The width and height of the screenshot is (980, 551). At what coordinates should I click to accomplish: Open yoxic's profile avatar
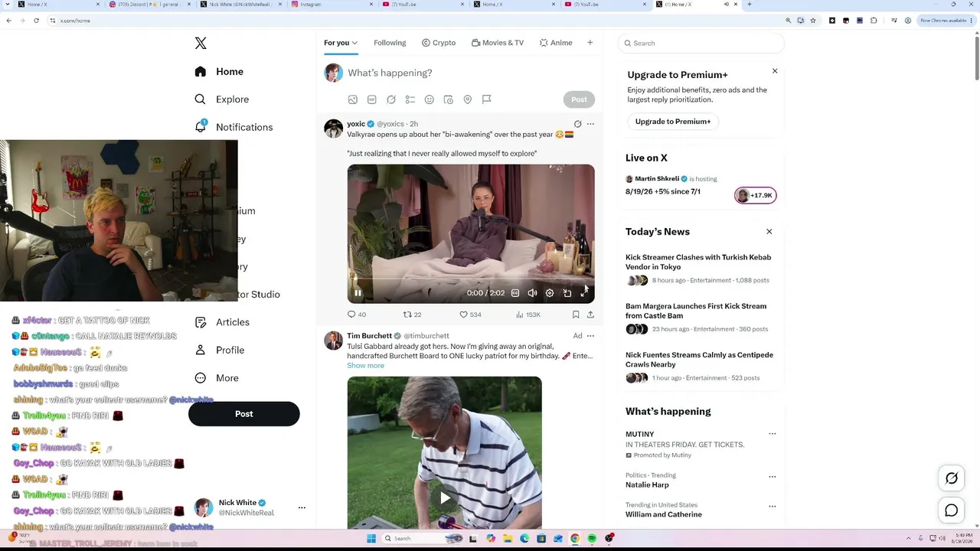coord(333,129)
